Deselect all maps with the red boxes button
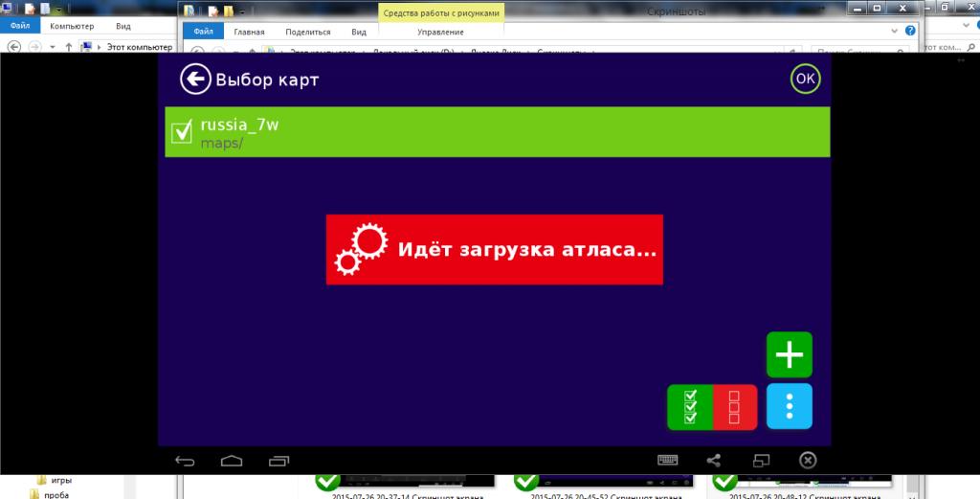980x499 pixels. click(734, 406)
